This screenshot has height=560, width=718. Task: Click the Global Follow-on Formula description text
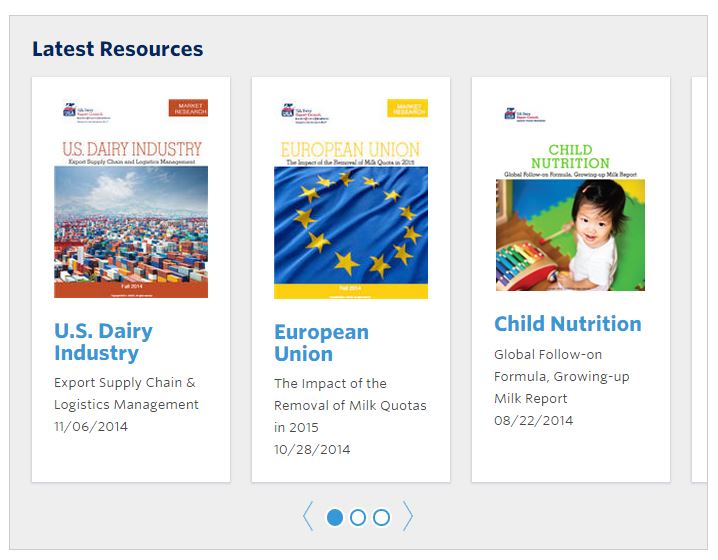click(561, 376)
